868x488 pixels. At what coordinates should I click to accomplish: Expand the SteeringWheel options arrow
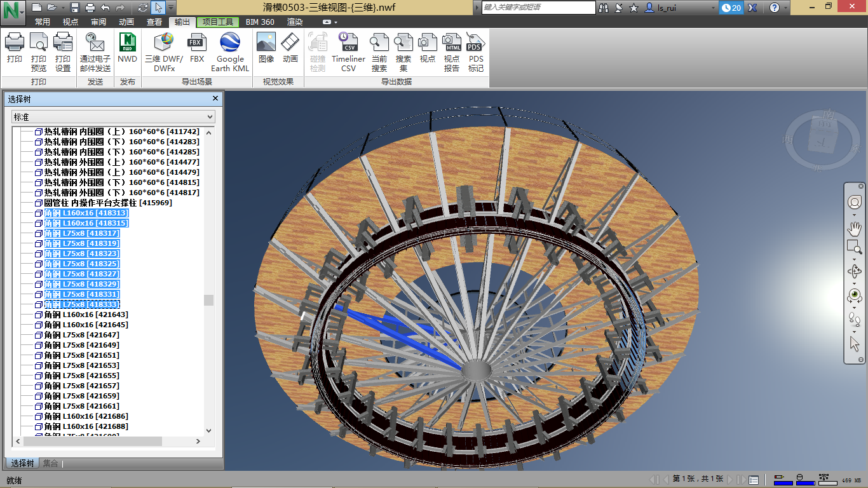pyautogui.click(x=855, y=213)
